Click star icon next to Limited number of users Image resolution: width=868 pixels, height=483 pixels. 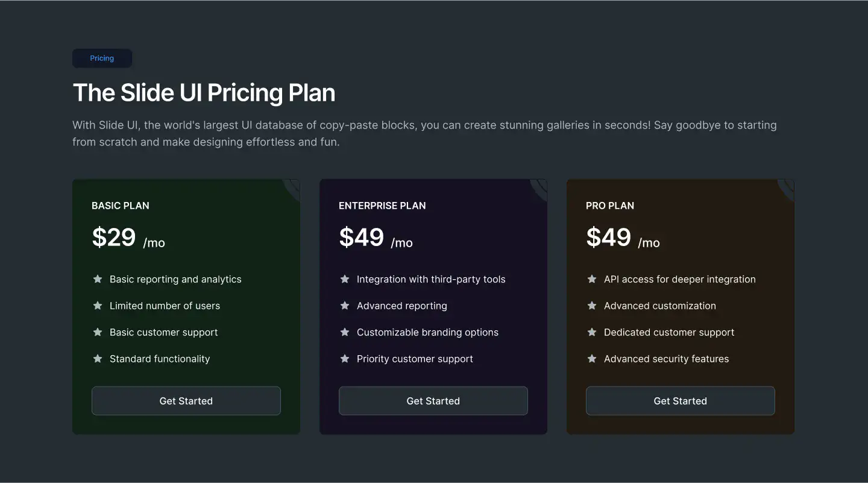click(x=98, y=306)
